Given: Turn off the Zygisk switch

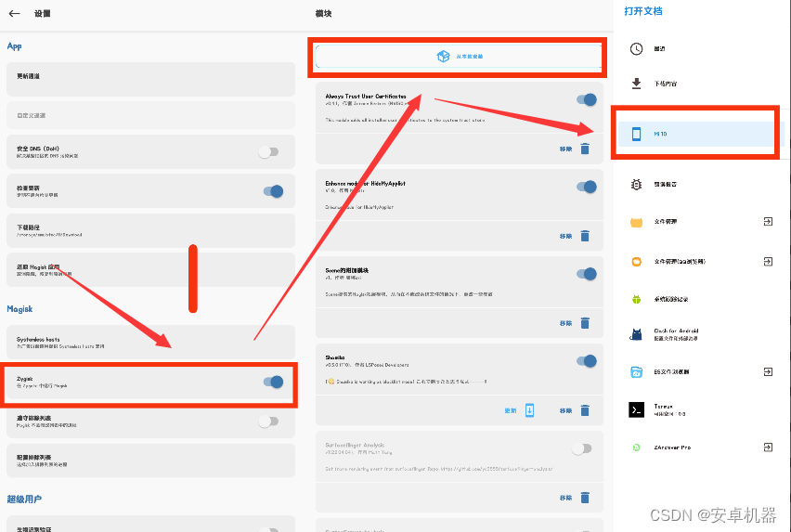Looking at the screenshot, I should 273,382.
